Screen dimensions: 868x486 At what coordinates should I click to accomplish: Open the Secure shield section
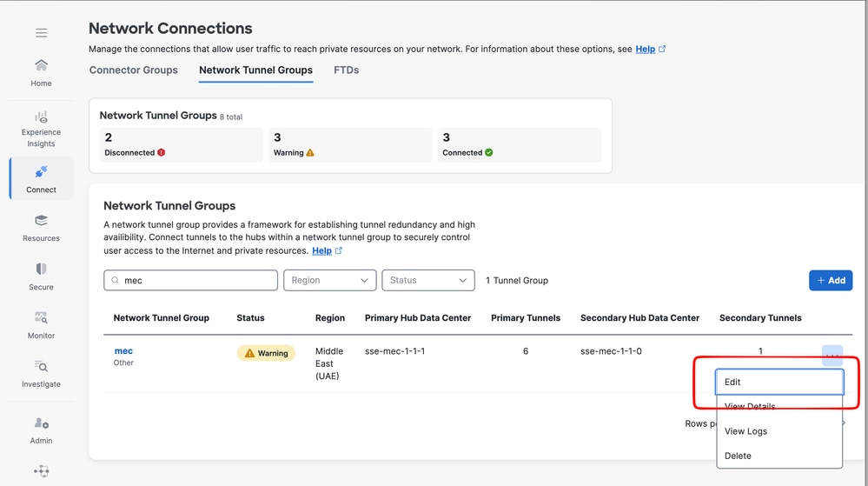(41, 276)
